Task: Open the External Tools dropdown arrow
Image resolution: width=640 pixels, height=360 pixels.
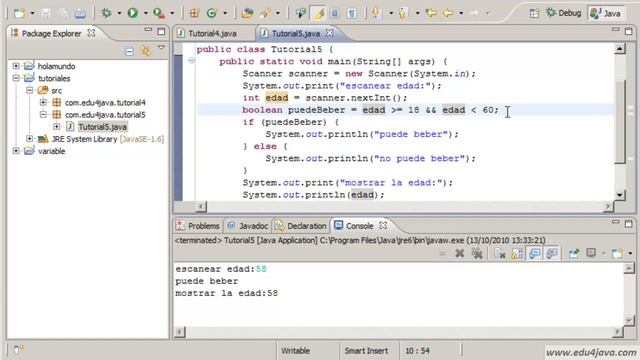Action: point(172,13)
